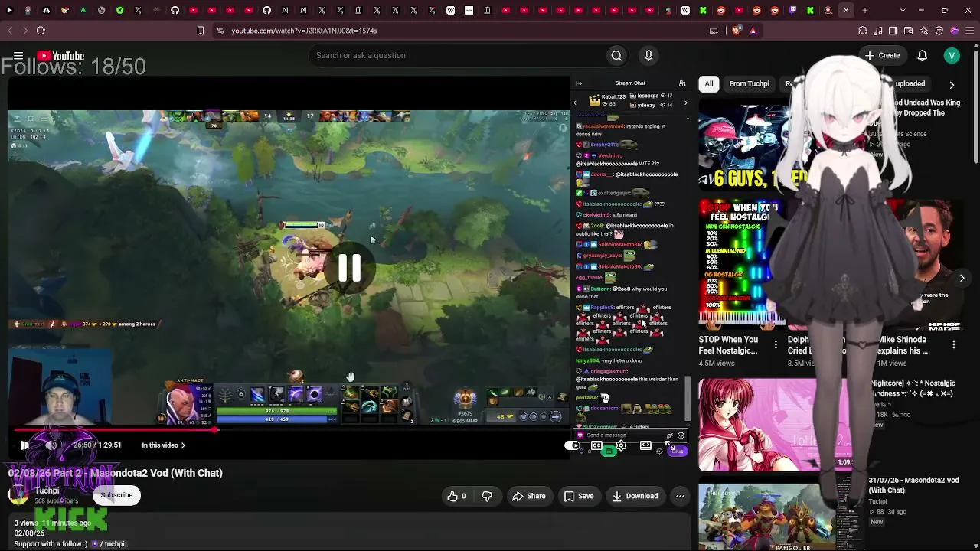
Task: Open the Brave Rewards triangle icon
Action: click(753, 31)
